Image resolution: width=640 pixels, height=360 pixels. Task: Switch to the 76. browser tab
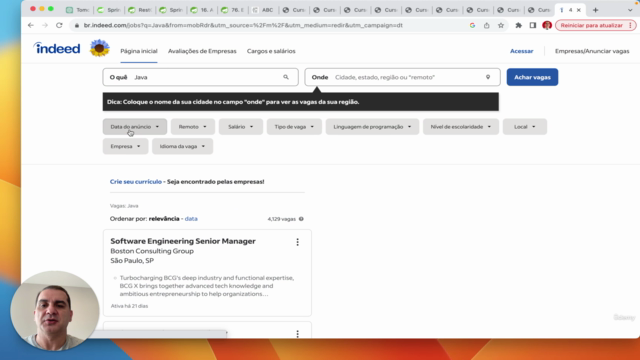[232, 10]
